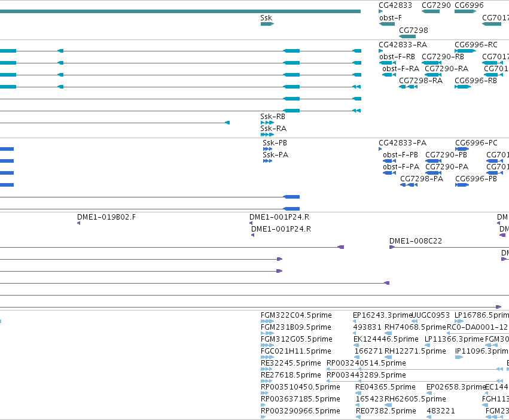Open the 483221 feature label

point(441,411)
